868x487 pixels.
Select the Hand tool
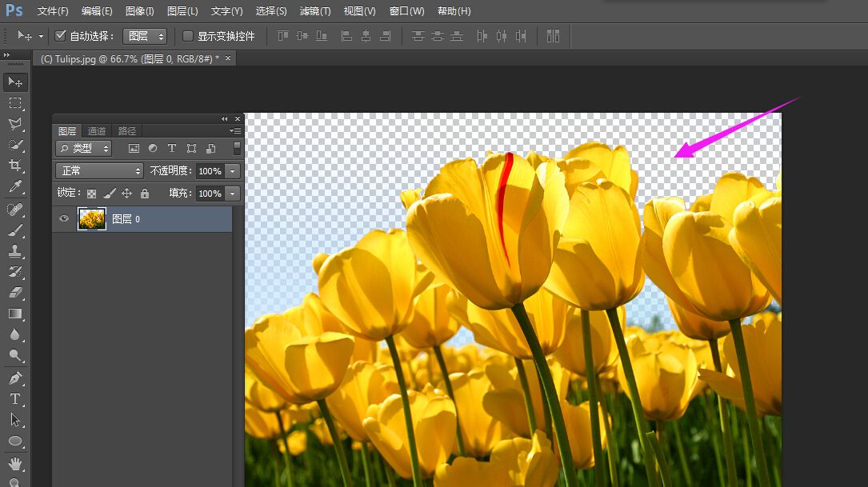click(15, 463)
